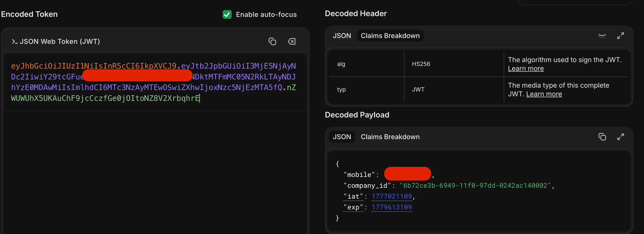Open Learn more link for signing algorithm
Image resolution: width=644 pixels, height=234 pixels.
pyautogui.click(x=526, y=69)
